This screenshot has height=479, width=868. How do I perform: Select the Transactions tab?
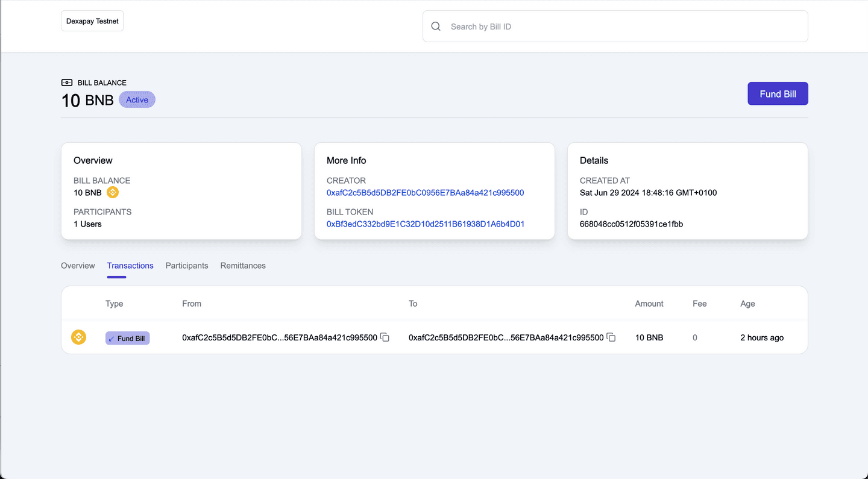[130, 266]
